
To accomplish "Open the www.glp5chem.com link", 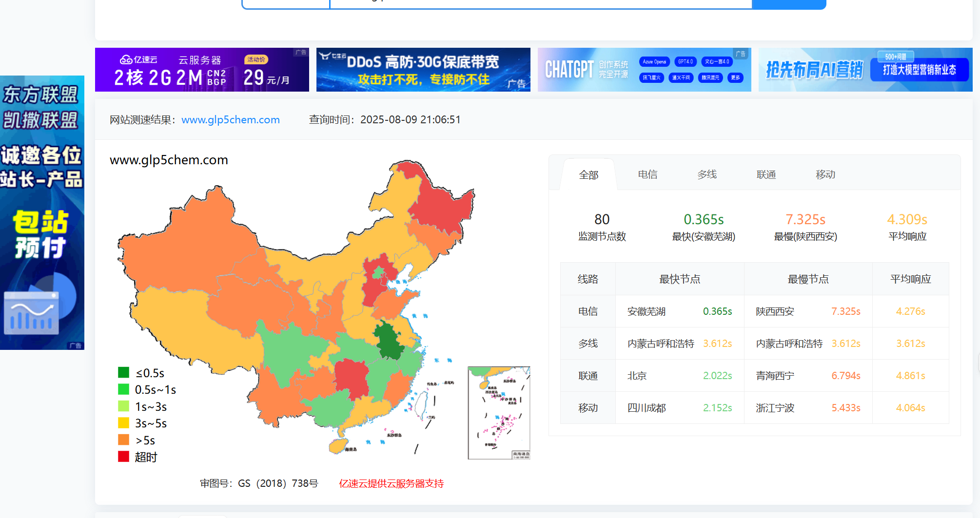I will pyautogui.click(x=230, y=120).
